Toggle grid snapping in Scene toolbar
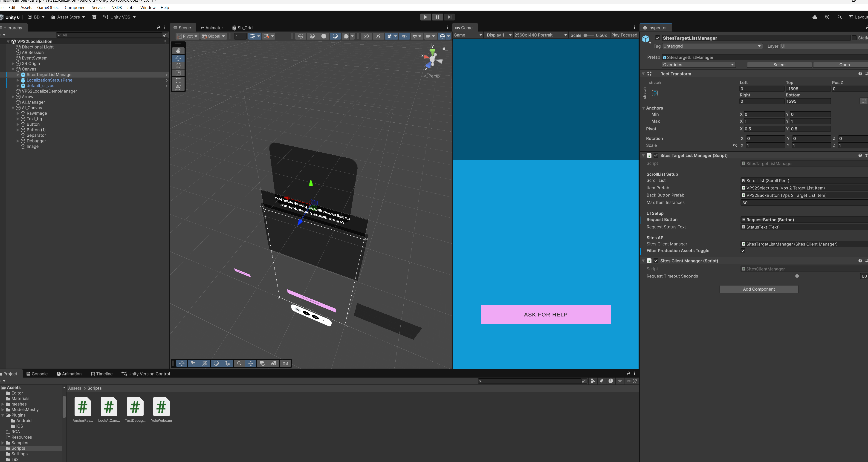The image size is (868, 462). [x=252, y=36]
